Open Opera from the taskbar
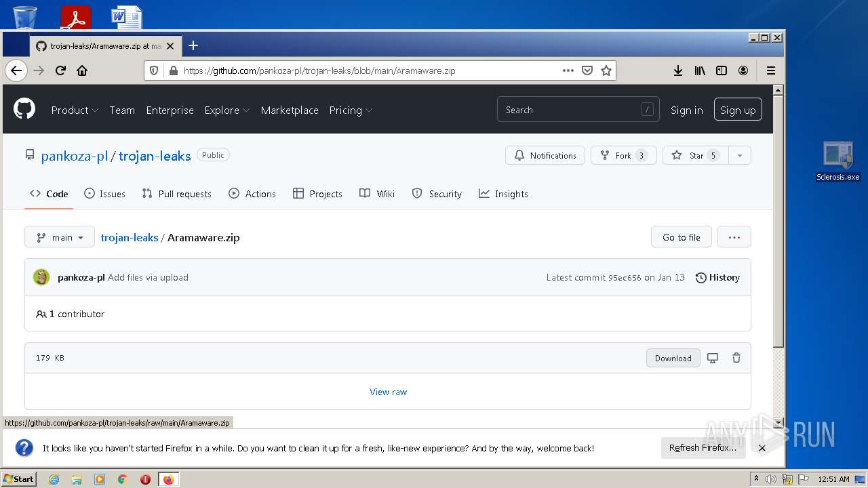The height and width of the screenshot is (488, 868). point(145,479)
